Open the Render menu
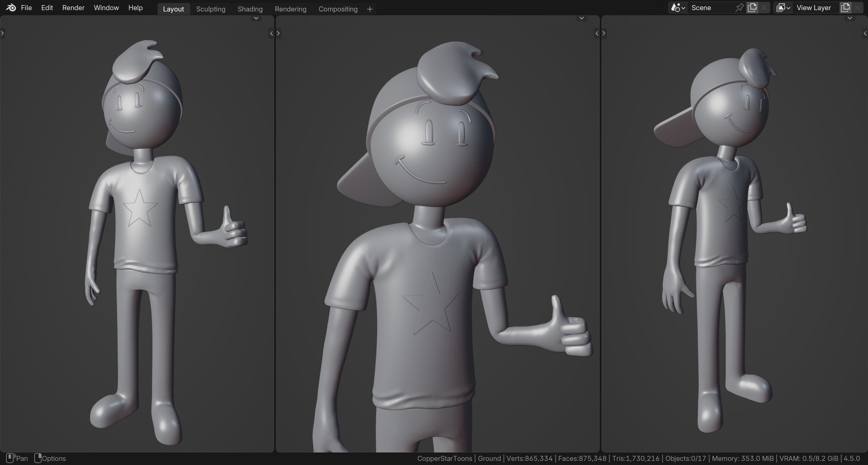 coord(73,8)
